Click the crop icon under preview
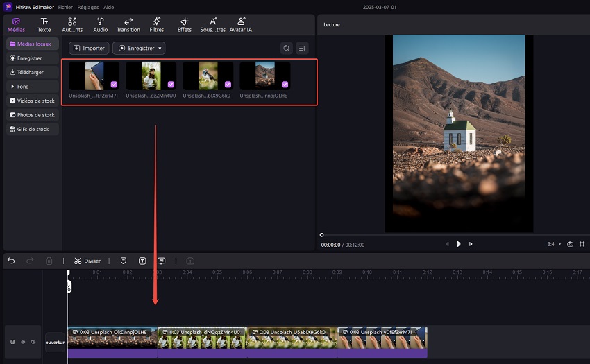This screenshot has height=364, width=590. pyautogui.click(x=582, y=244)
